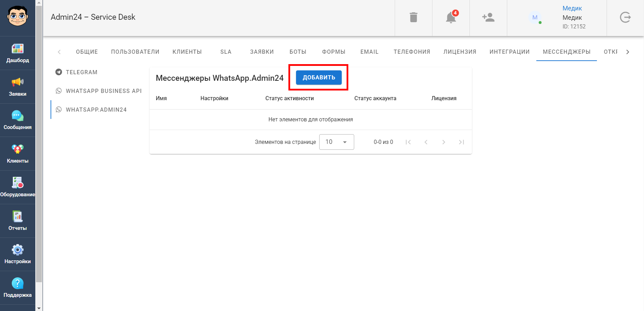Open items per page dropdown
This screenshot has width=644, height=311.
coord(337,142)
